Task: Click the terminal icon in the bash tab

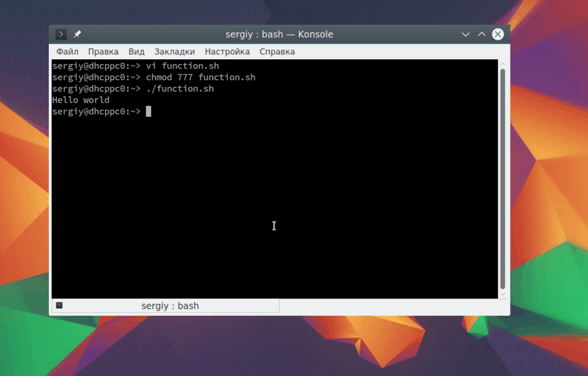Action: click(x=59, y=305)
